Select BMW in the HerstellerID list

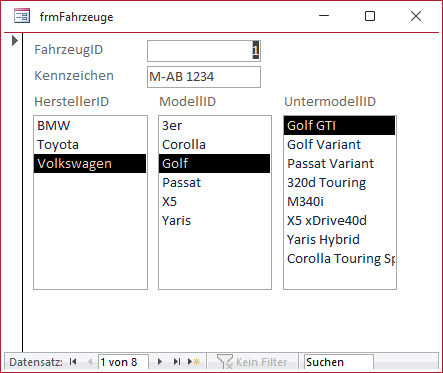[90, 126]
